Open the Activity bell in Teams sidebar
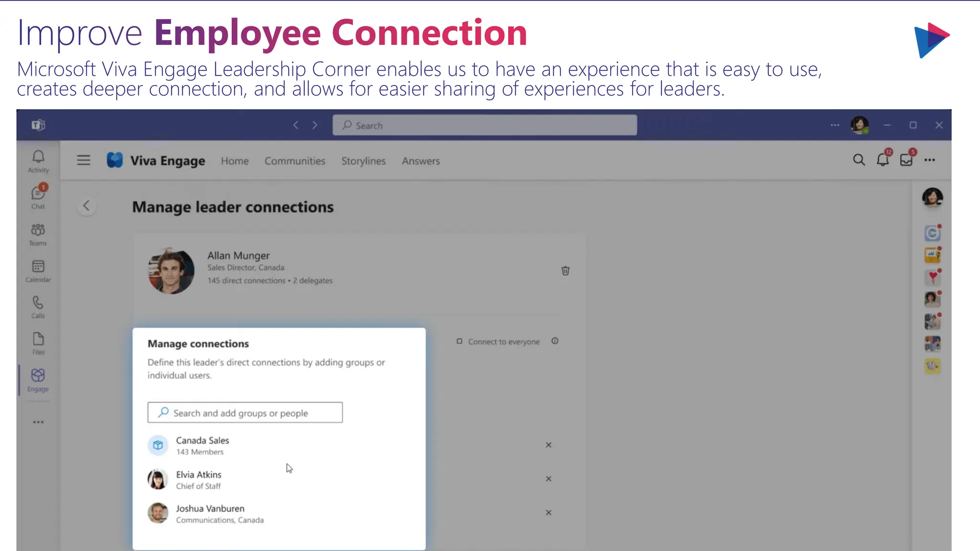This screenshot has height=551, width=980. pos(38,162)
